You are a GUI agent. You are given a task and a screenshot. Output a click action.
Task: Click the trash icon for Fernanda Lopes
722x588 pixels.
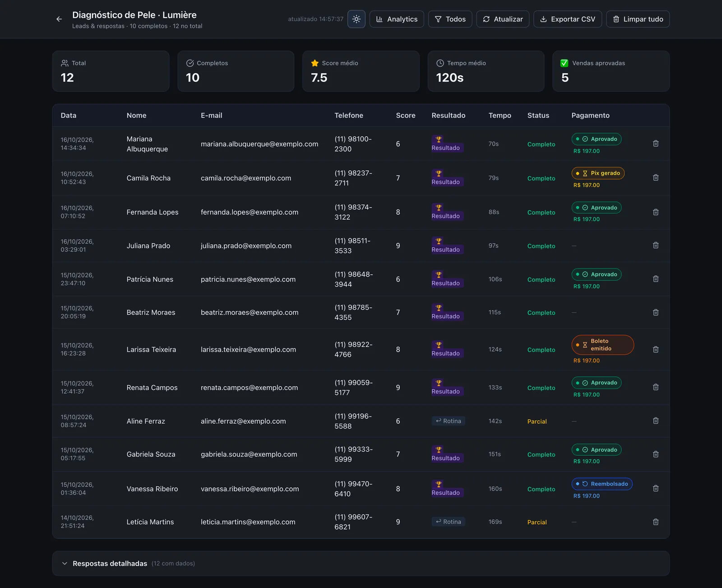click(656, 212)
